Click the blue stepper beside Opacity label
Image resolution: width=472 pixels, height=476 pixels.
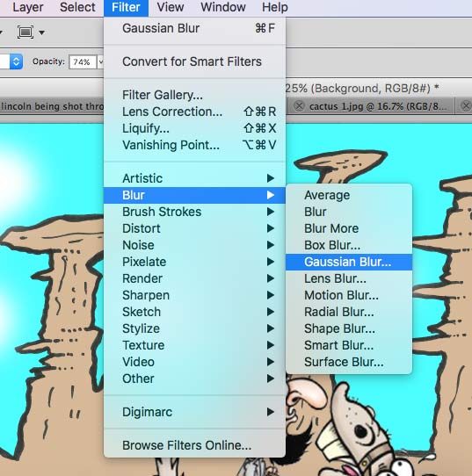tap(16, 61)
